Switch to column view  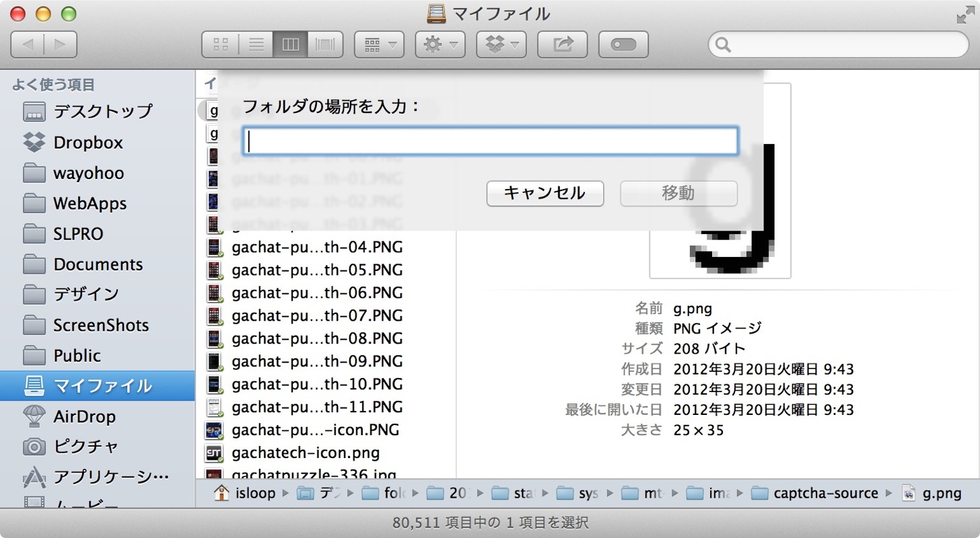(x=290, y=45)
